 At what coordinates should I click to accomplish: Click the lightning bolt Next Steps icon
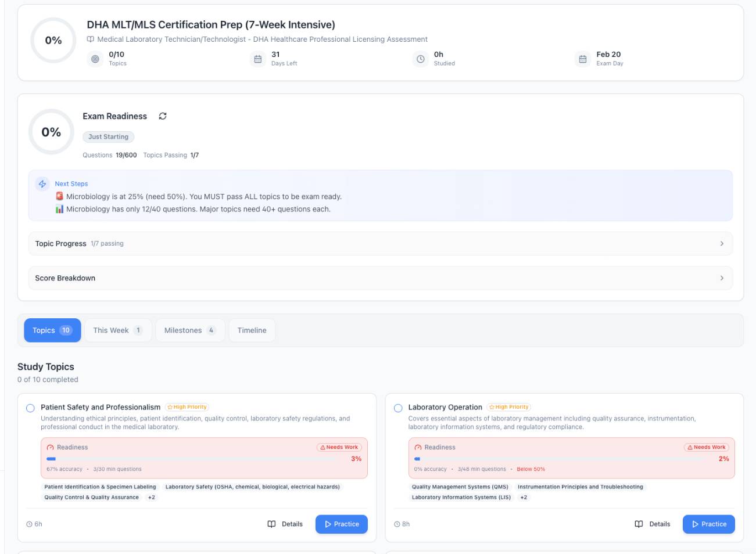(x=42, y=184)
